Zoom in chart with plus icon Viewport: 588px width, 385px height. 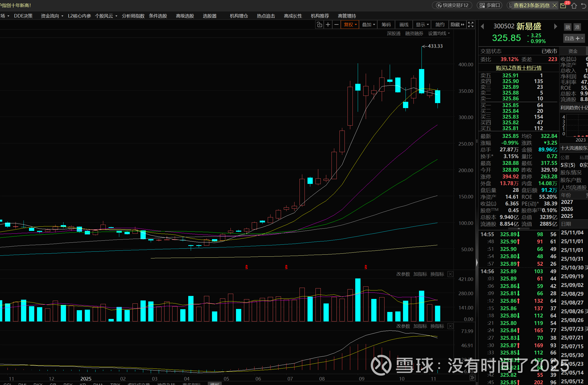click(x=328, y=25)
